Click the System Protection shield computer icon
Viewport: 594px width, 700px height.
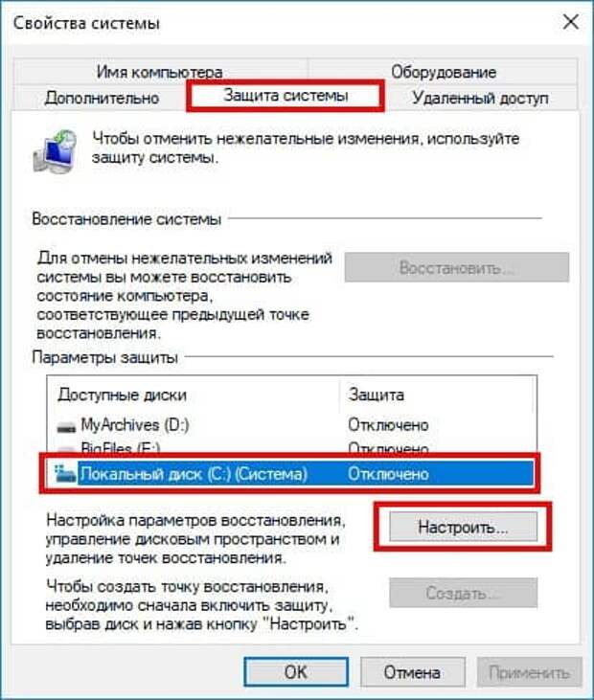(56, 151)
